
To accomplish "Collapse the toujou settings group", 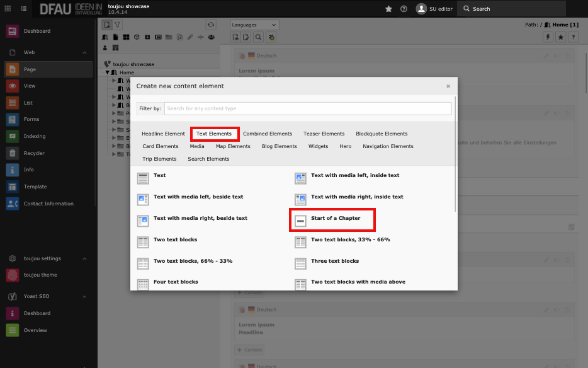I will [84, 258].
